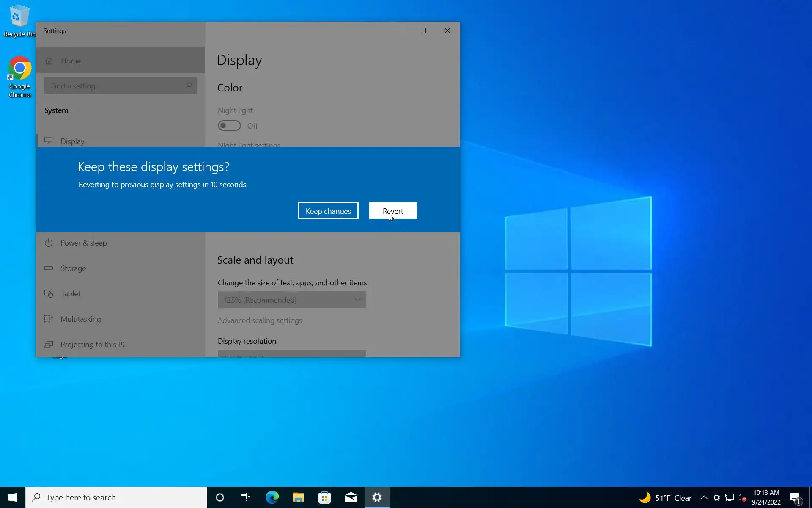This screenshot has width=812, height=508.
Task: Click the Keep changes button
Action: pos(328,210)
